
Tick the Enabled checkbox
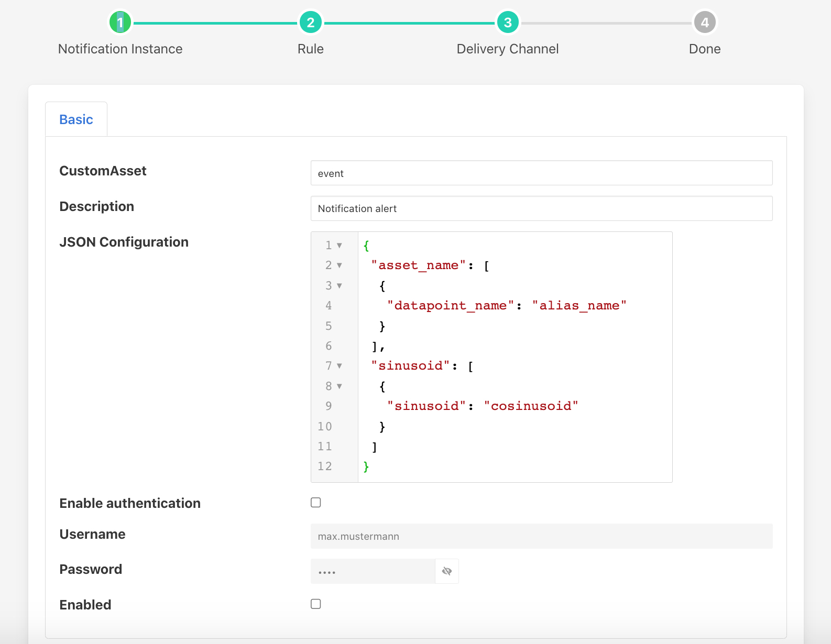pos(316,604)
